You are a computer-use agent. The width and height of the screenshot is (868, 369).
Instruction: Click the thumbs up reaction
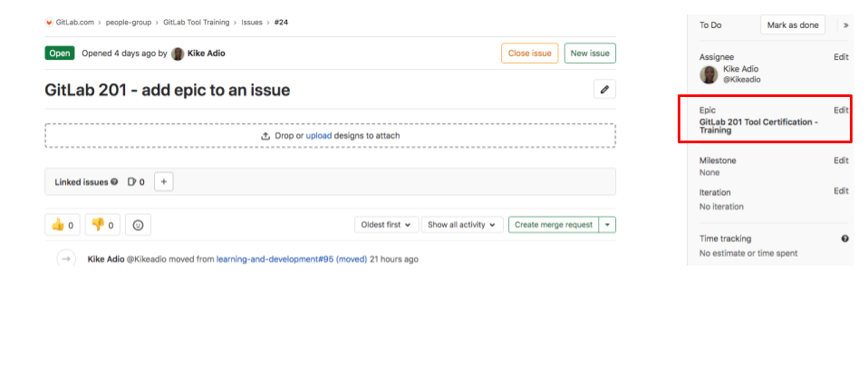(x=63, y=225)
